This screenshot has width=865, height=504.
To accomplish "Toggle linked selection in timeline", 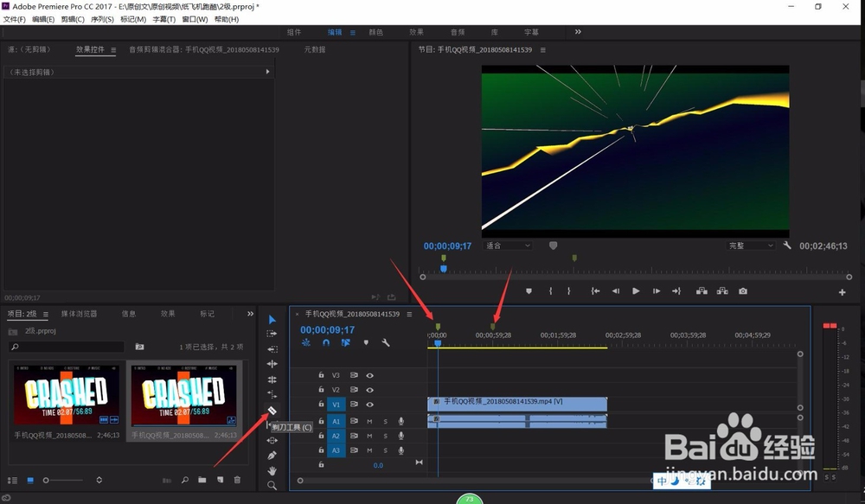I will click(x=345, y=343).
